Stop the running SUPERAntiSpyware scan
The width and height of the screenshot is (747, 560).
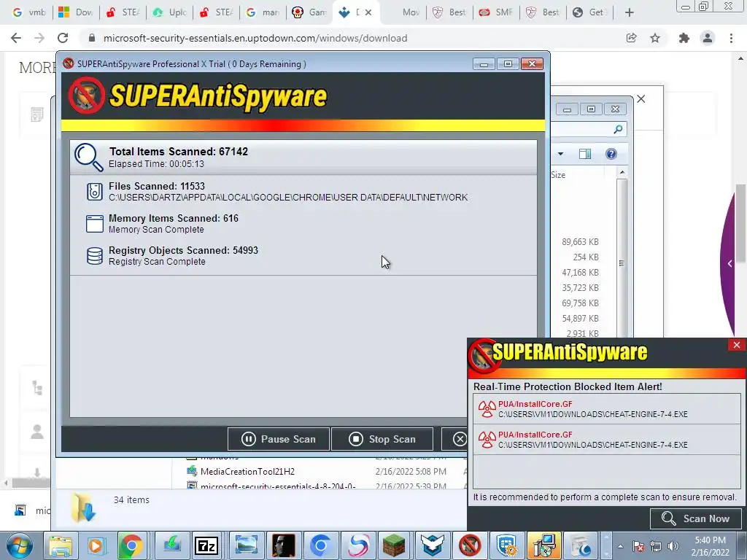[x=382, y=439]
